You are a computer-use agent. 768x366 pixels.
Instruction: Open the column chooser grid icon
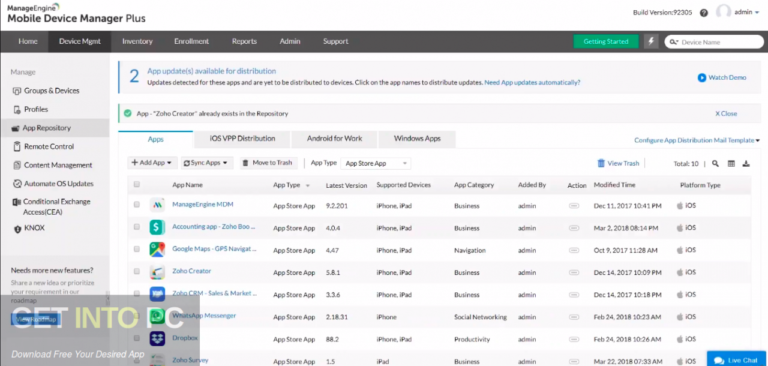click(x=731, y=164)
